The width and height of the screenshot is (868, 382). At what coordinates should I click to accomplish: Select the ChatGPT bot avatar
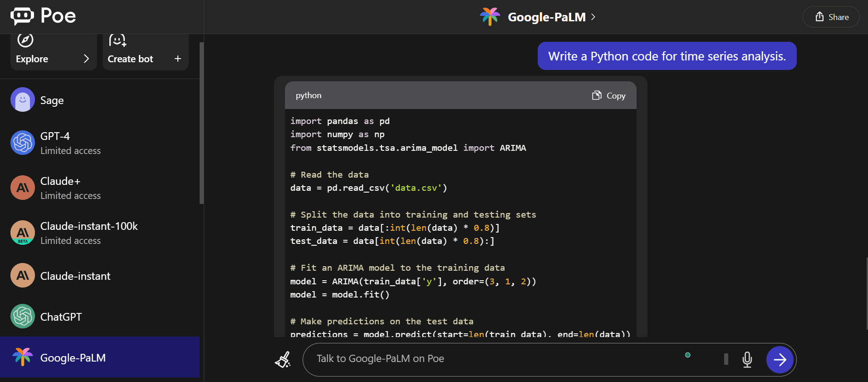[23, 316]
